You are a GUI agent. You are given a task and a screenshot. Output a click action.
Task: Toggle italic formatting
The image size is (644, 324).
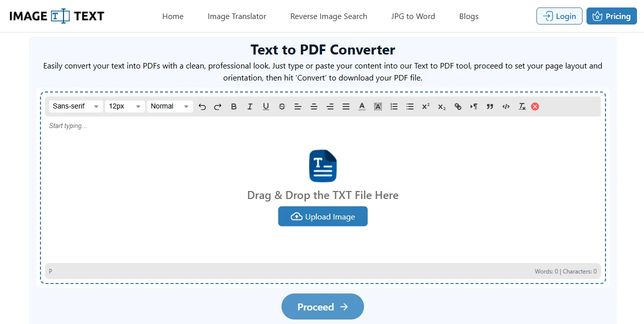[x=250, y=106]
